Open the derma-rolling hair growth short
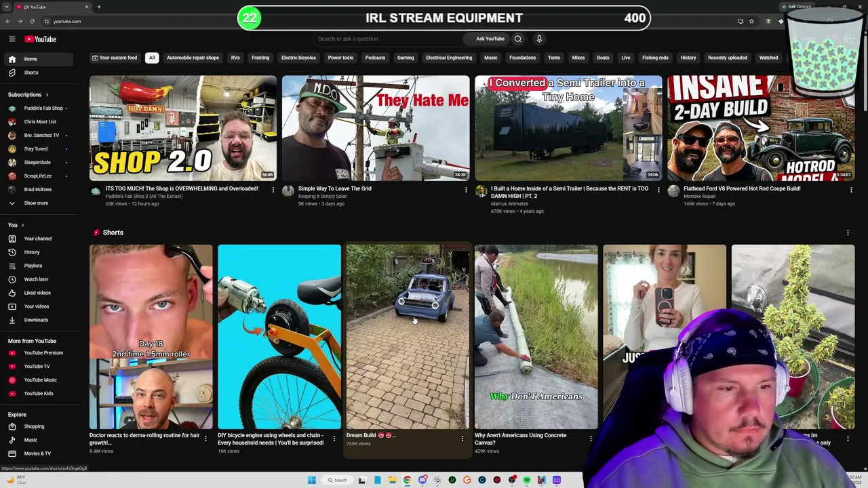Viewport: 868px width, 488px height. (x=151, y=337)
